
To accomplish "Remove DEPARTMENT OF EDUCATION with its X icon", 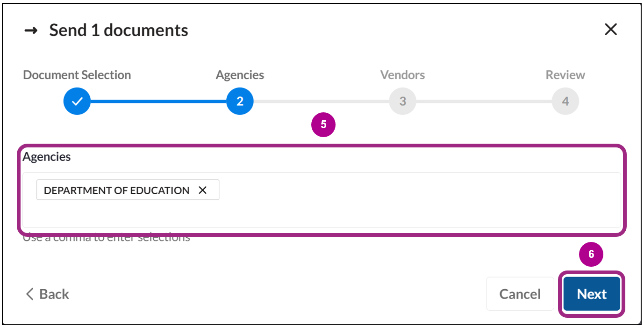I will [203, 190].
